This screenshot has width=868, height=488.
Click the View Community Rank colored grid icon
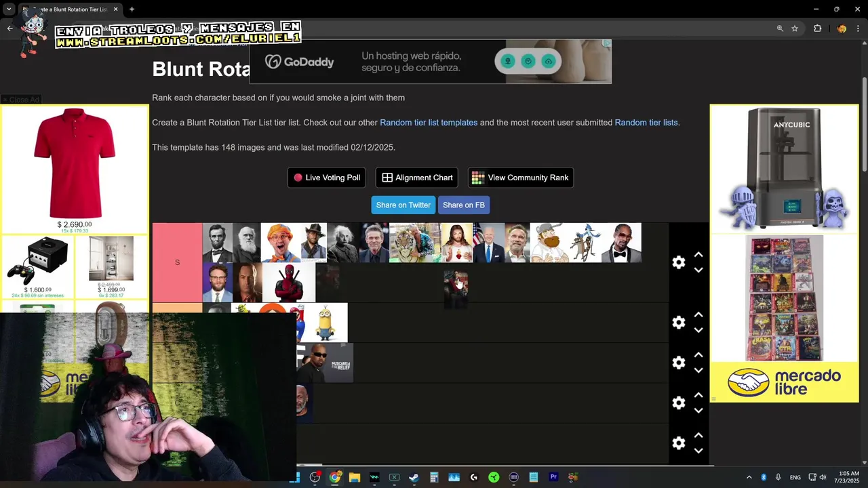pyautogui.click(x=478, y=178)
